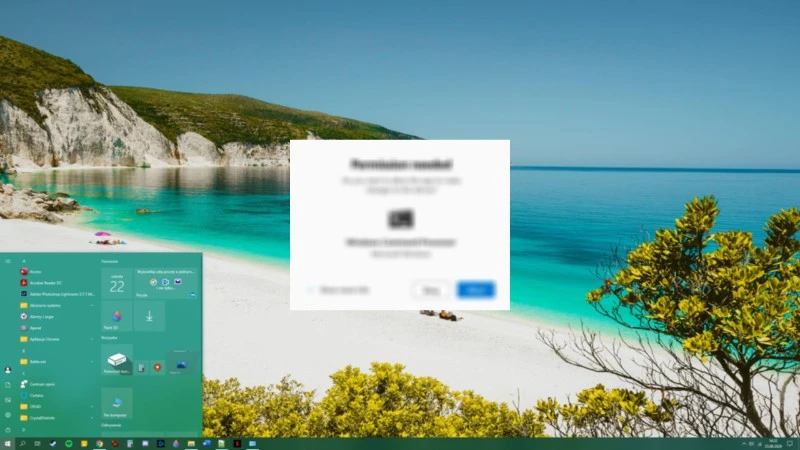Open Google Chrome from the taskbar
This screenshot has width=800, height=450.
click(x=99, y=444)
